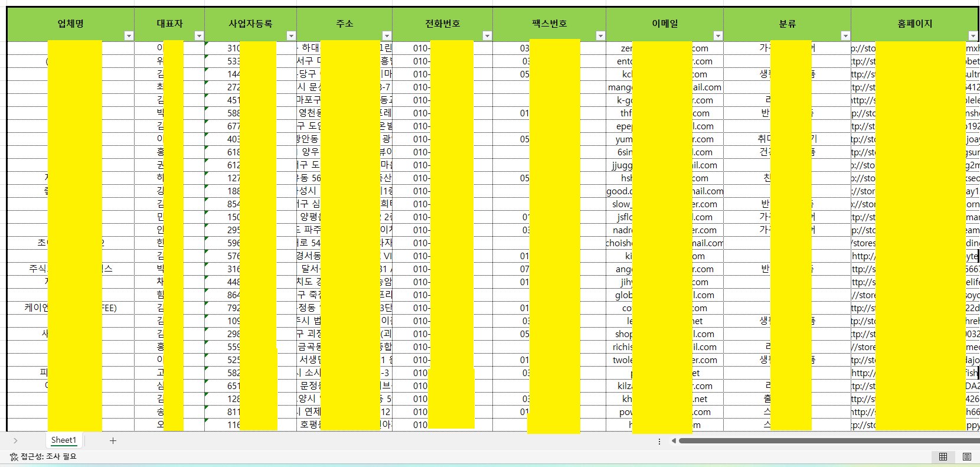Select the company name cell ending with "FEE)"
The width and height of the screenshot is (980, 467).
click(71, 308)
